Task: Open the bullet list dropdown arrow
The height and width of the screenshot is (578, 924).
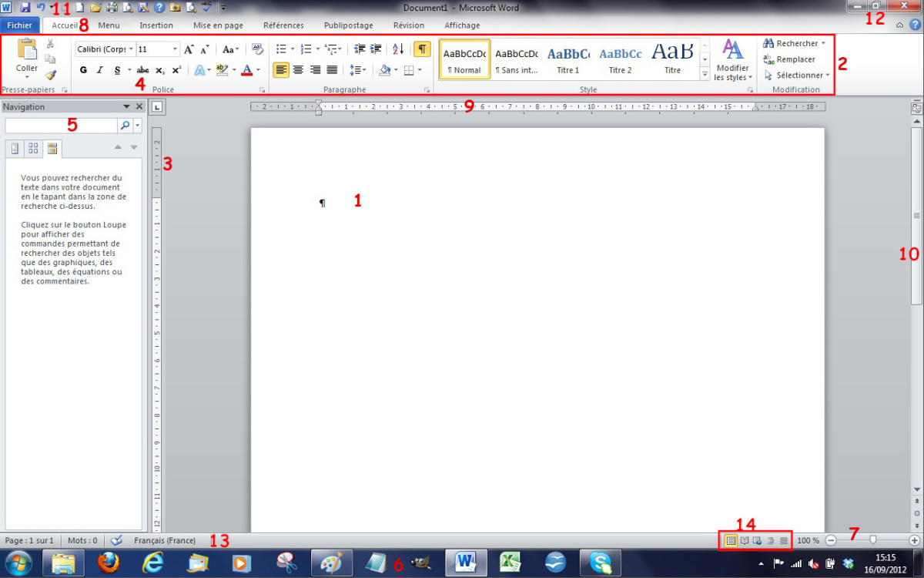Action: pyautogui.click(x=293, y=49)
